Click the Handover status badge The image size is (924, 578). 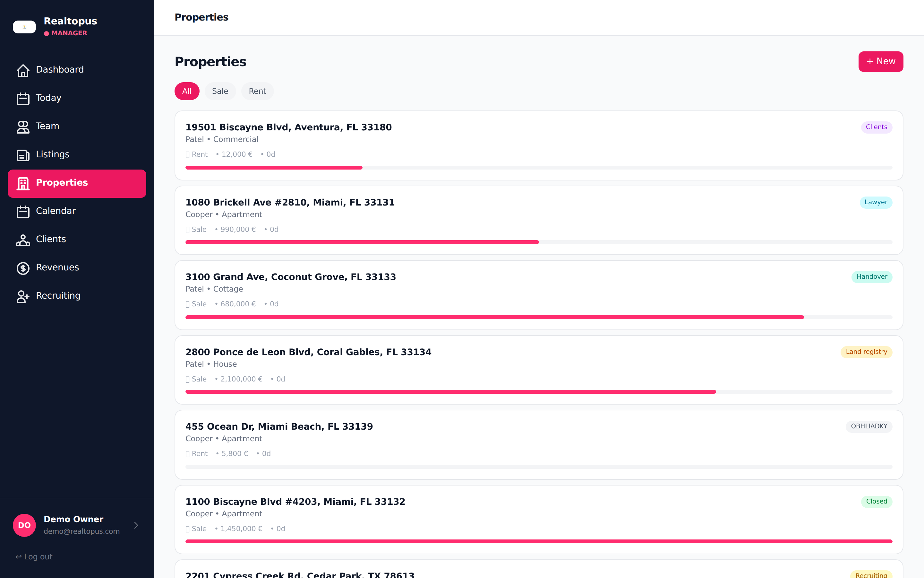(x=872, y=277)
